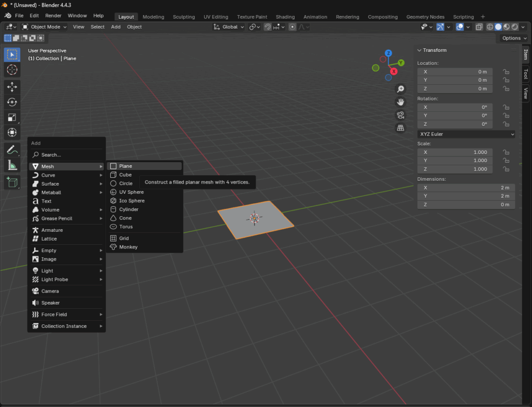The image size is (532, 407).
Task: Open the Object Mode dropdown
Action: 44,27
